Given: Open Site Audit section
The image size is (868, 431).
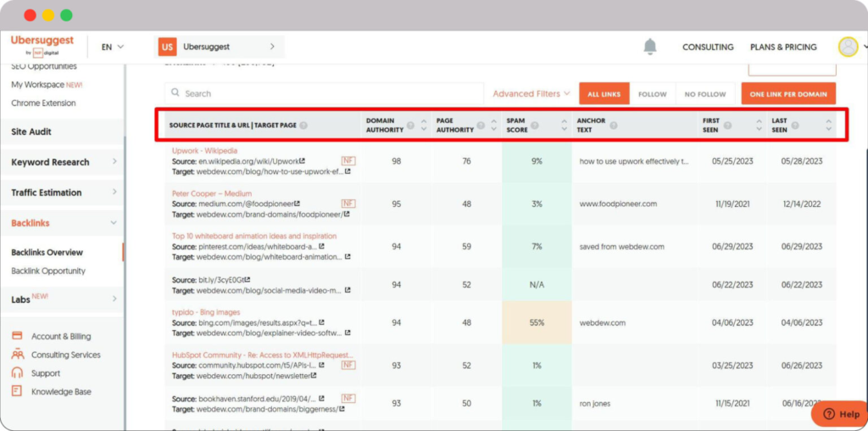Looking at the screenshot, I should click(x=31, y=132).
